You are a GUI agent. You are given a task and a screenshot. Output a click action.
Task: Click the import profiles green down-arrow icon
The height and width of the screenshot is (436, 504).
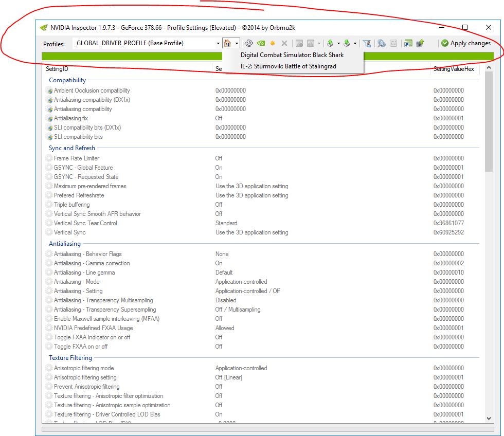[347, 43]
